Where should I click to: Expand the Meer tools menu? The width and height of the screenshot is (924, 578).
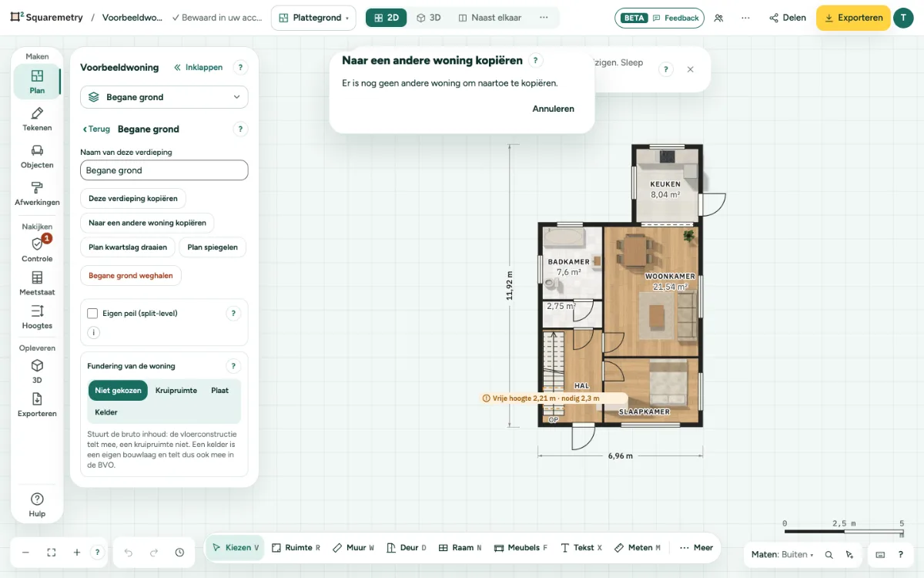tap(696, 548)
